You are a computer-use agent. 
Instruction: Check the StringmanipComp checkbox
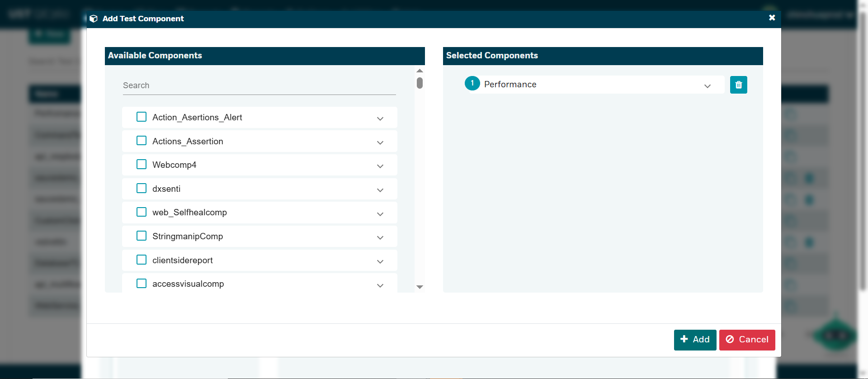(142, 236)
